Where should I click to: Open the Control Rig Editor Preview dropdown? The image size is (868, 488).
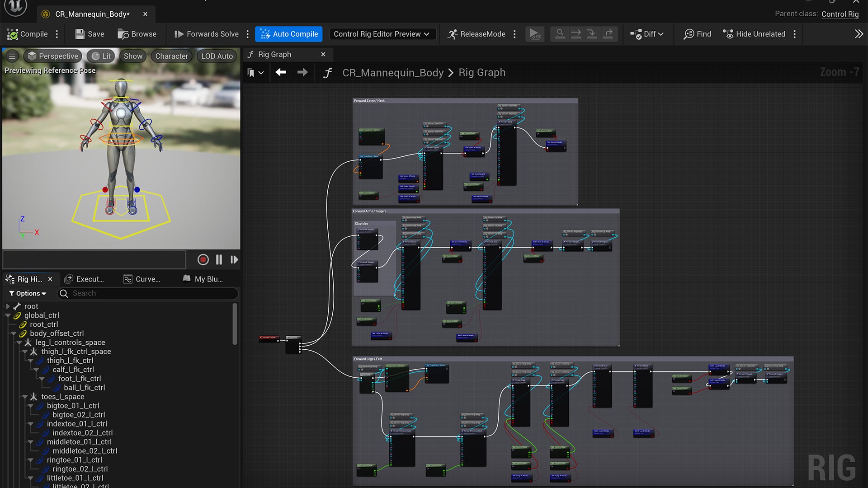(382, 33)
